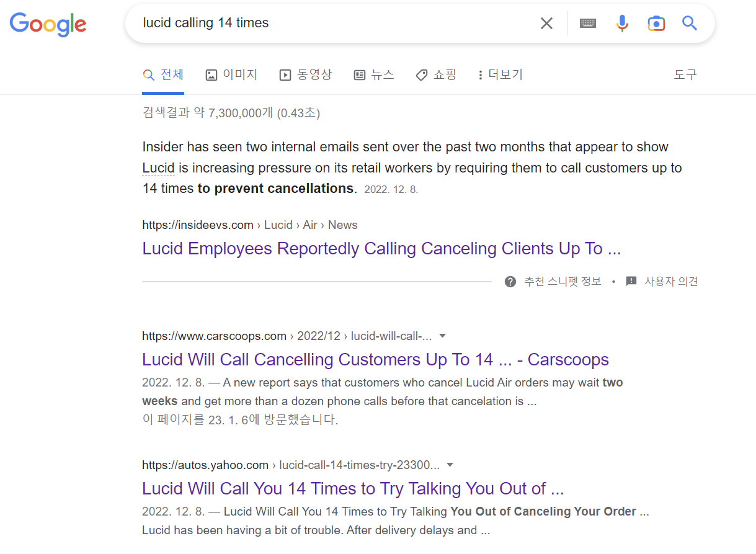Click the 검색결과 약 7,300,000개 result count
The image size is (756, 554).
[231, 113]
